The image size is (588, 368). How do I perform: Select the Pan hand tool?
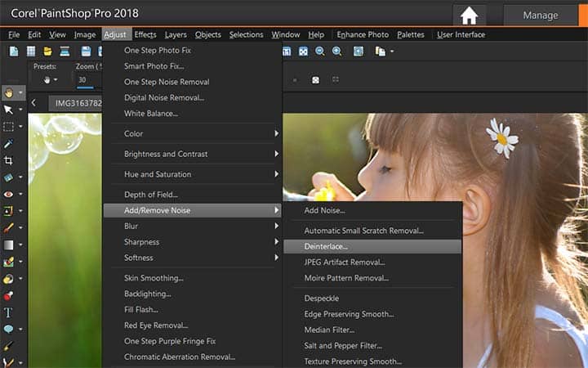click(x=9, y=92)
